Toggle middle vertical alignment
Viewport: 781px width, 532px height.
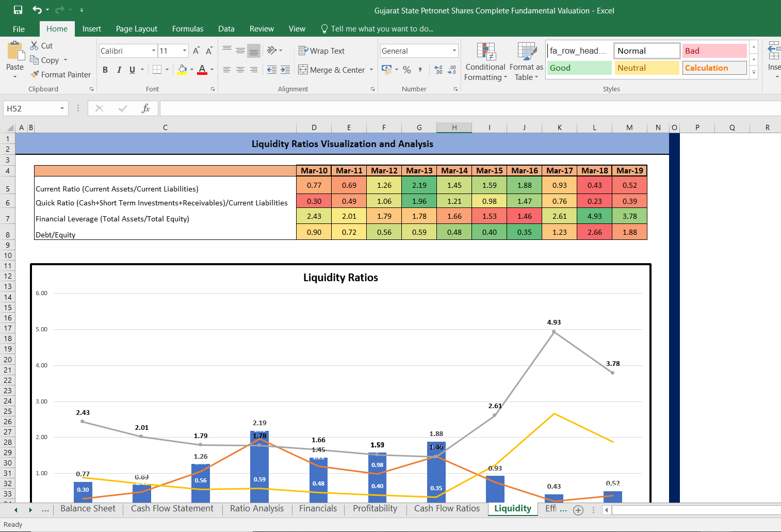tap(240, 51)
